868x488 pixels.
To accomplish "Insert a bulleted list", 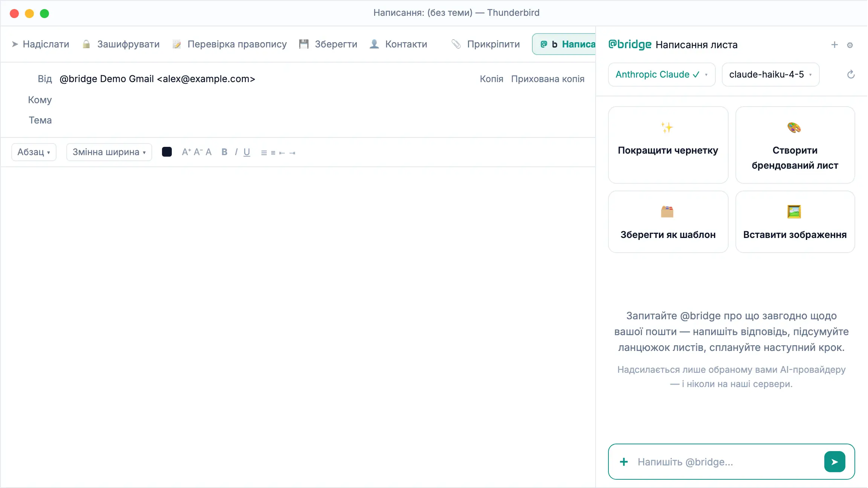I will coord(264,153).
